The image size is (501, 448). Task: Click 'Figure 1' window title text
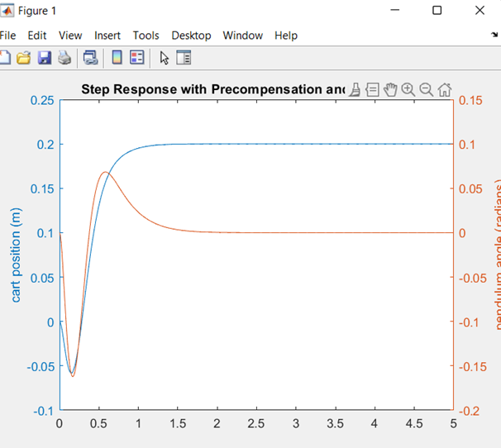[x=37, y=11]
